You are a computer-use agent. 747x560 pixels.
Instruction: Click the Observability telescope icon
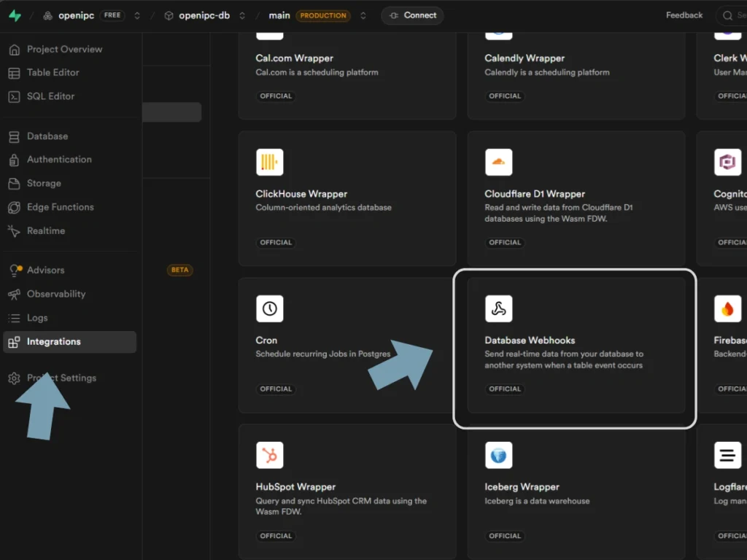(x=15, y=295)
